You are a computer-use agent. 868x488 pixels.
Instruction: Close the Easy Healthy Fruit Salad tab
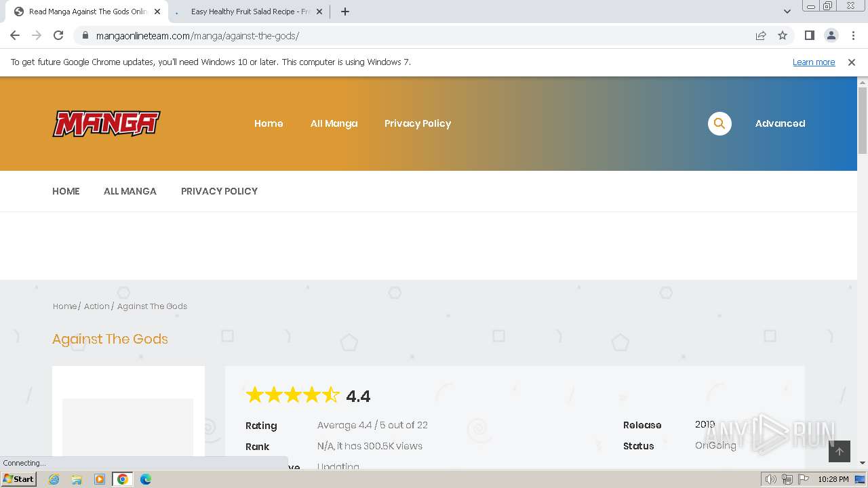[319, 12]
